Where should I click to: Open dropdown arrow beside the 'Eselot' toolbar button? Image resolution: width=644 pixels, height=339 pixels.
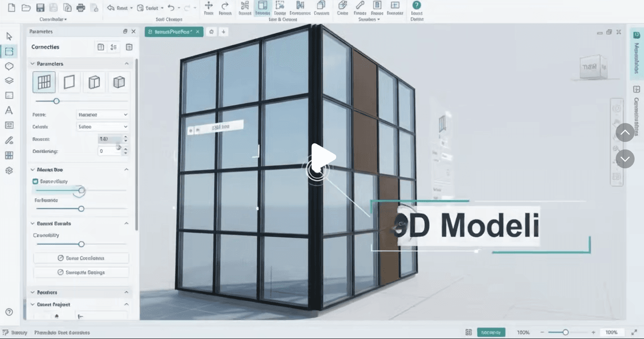point(162,8)
